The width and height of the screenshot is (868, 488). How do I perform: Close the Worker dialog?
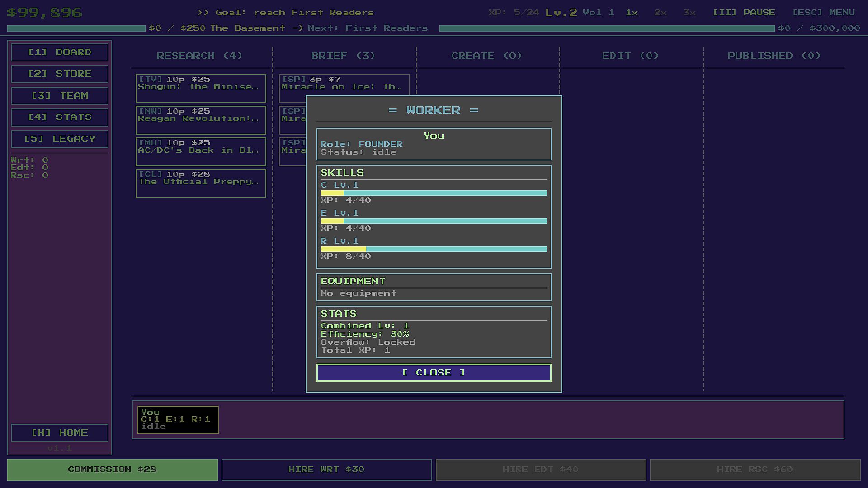434,373
